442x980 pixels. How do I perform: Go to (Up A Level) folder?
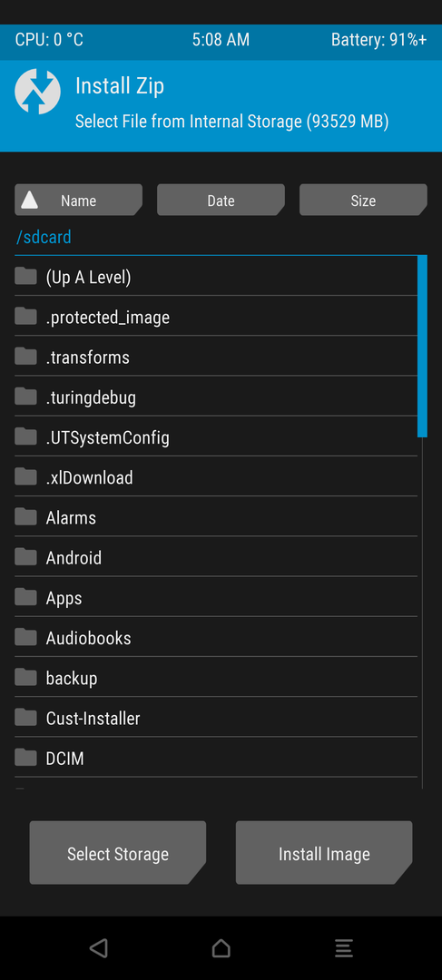pos(216,276)
